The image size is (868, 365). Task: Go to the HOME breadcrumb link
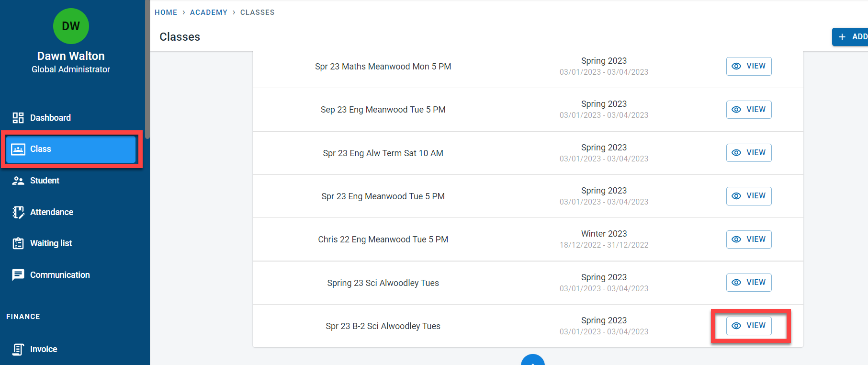tap(166, 12)
